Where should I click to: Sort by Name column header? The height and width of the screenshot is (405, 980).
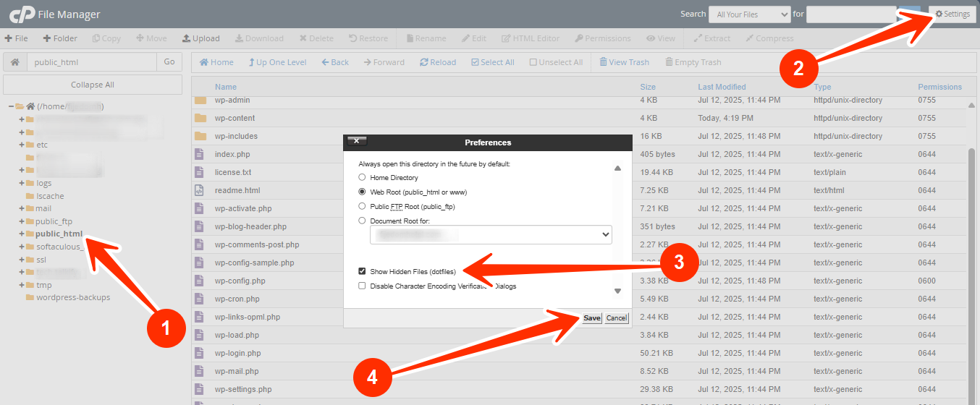(226, 87)
